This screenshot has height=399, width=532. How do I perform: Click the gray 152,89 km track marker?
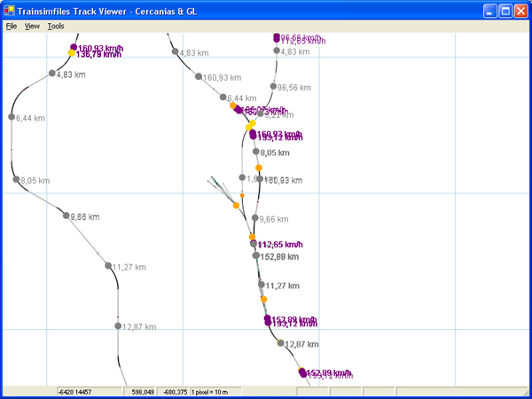(x=256, y=256)
